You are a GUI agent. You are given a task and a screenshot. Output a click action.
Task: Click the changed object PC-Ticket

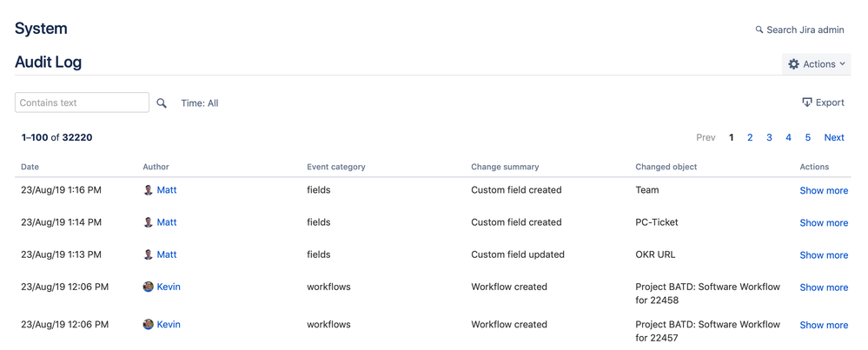657,222
